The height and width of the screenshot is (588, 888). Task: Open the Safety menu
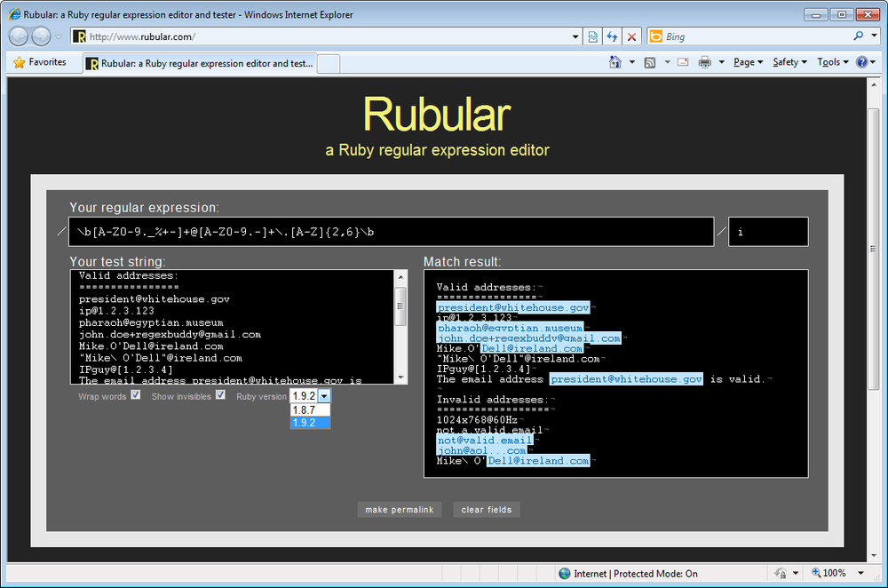(789, 62)
